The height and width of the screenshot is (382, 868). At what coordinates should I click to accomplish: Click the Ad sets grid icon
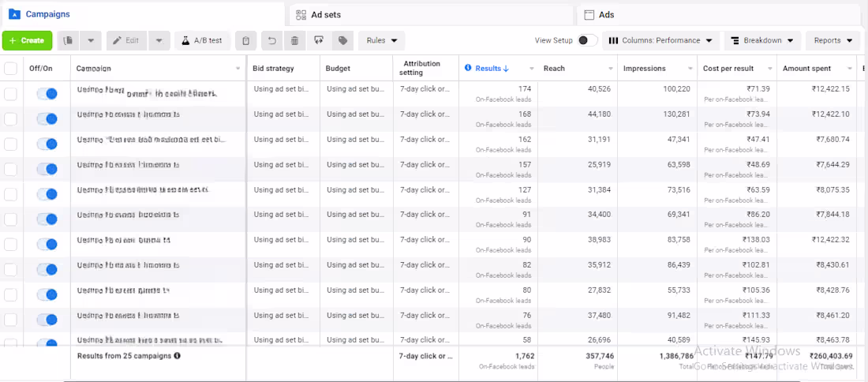tap(301, 15)
